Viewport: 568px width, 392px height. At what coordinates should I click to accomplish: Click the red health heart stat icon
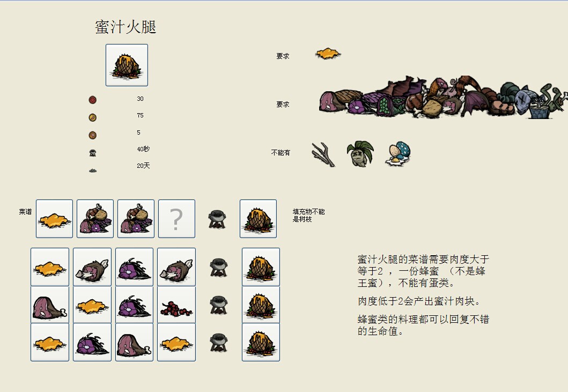tap(93, 100)
